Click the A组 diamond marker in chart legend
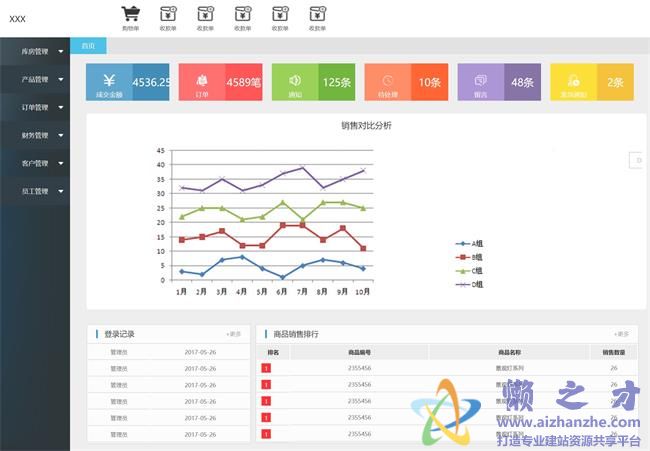The height and width of the screenshot is (451, 650). click(x=463, y=244)
